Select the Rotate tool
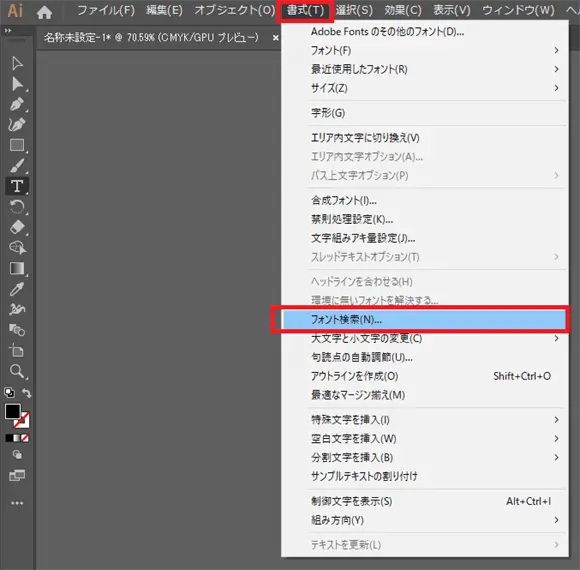Image resolution: width=580 pixels, height=570 pixels. (x=17, y=207)
